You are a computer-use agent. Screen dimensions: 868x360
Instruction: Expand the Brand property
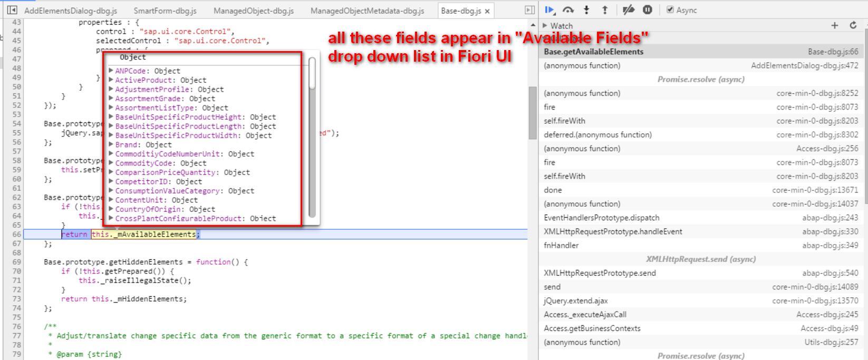tap(111, 144)
